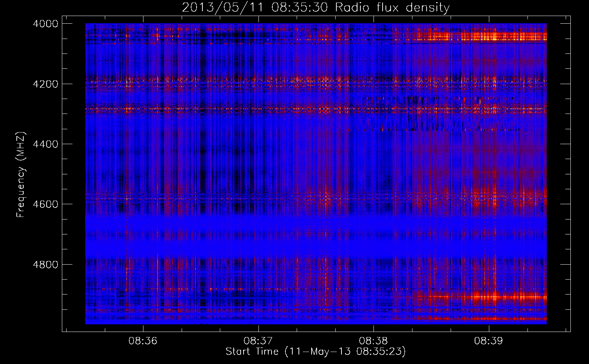Image resolution: width=589 pixels, height=364 pixels.
Task: Click the plot title '2013/05/11 08:35:30 Radio flux density'
Action: (x=316, y=8)
